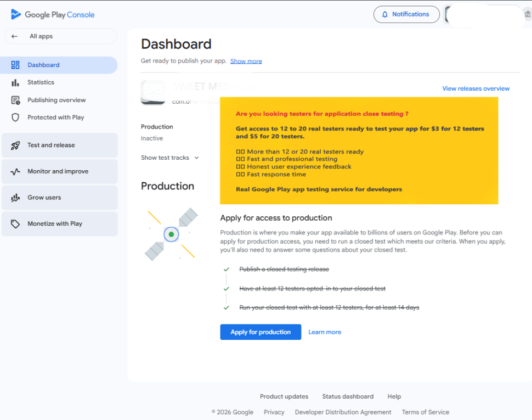Click the Notifications bell icon
Image resolution: width=532 pixels, height=420 pixels.
[385, 14]
